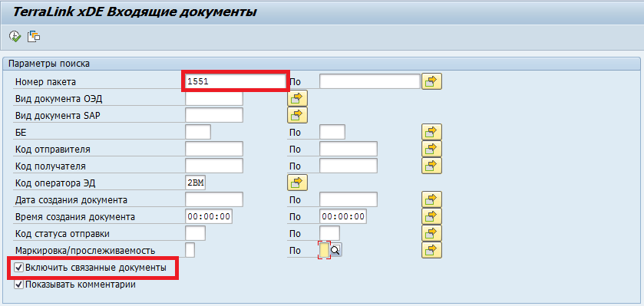Click the Дата создания документа label

tap(71, 199)
